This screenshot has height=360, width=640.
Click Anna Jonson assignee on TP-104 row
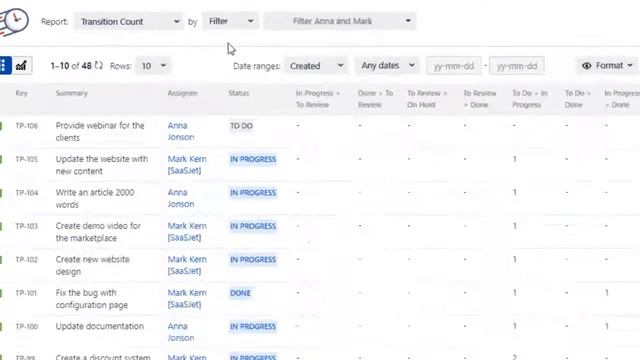(181, 198)
